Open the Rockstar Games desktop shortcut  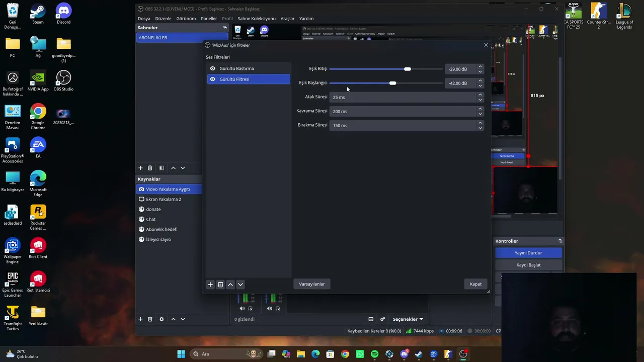[x=38, y=217]
